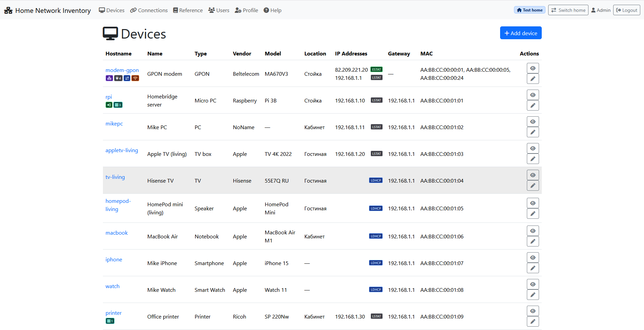The height and width of the screenshot is (330, 644).
Task: Edit homepod-living using pencil icon
Action: pos(533,214)
